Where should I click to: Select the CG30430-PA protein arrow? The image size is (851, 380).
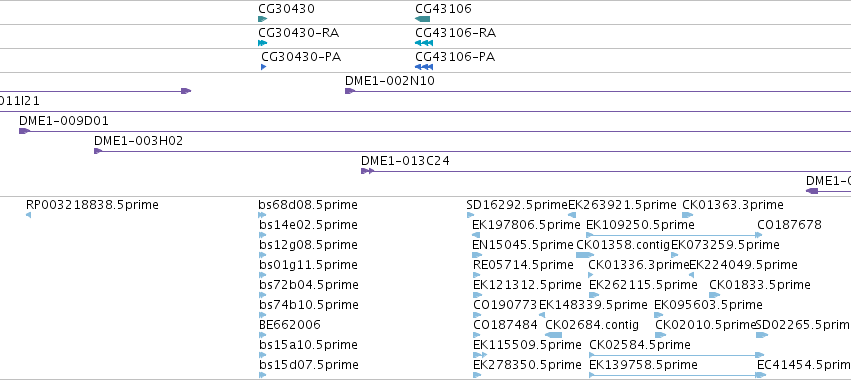[x=264, y=67]
